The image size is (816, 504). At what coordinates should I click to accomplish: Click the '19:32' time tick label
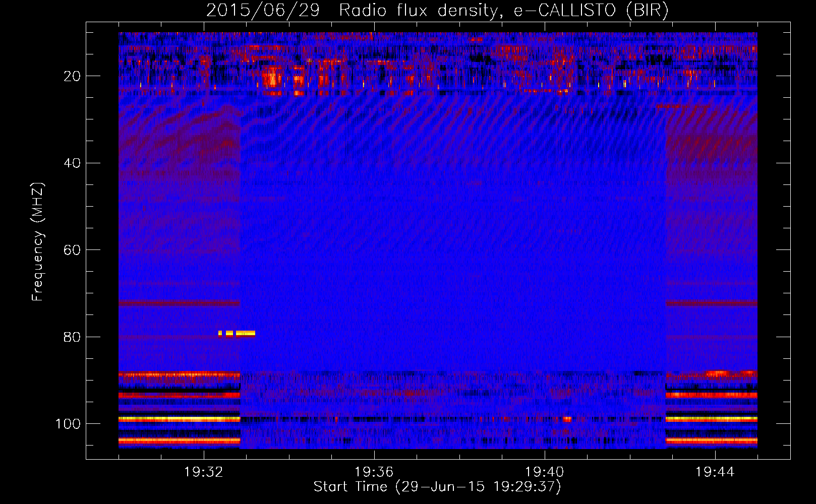[x=204, y=472]
